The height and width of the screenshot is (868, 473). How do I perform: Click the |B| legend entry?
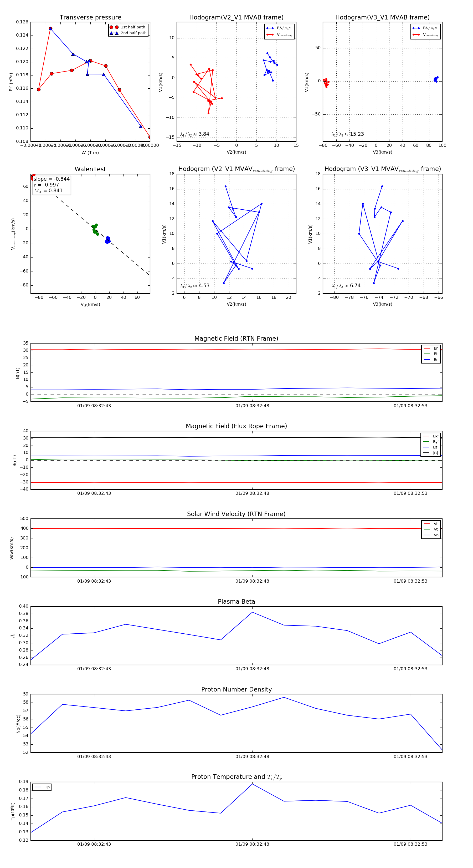coord(431,453)
